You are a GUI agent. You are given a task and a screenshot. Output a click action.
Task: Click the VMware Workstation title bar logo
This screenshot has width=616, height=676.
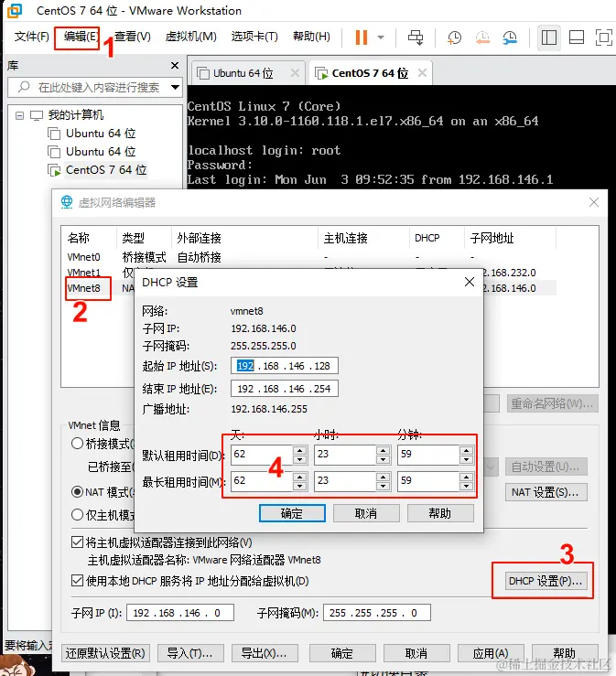pos(15,11)
